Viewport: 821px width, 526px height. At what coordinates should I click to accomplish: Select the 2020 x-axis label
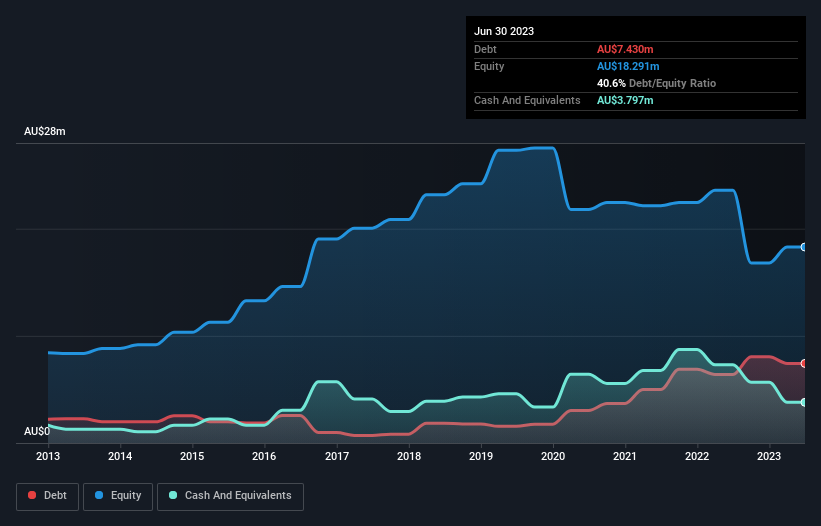coord(553,457)
